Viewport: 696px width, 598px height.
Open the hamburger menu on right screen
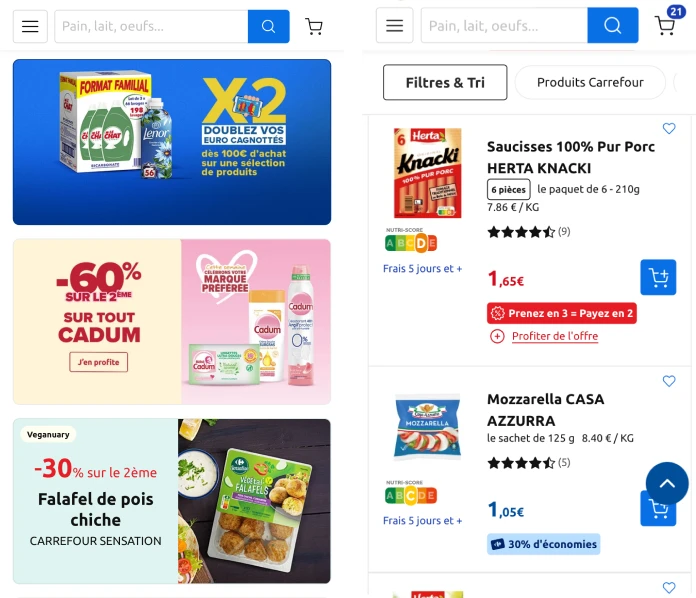pos(394,25)
